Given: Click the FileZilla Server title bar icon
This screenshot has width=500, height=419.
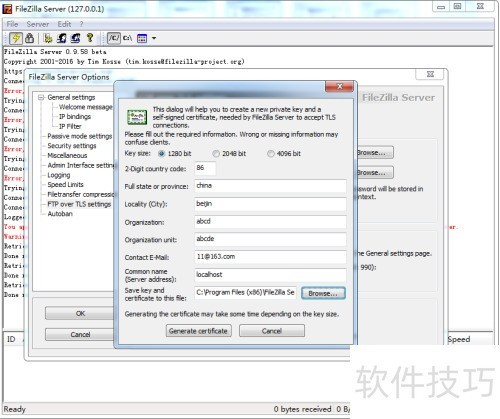Looking at the screenshot, I should (7, 9).
